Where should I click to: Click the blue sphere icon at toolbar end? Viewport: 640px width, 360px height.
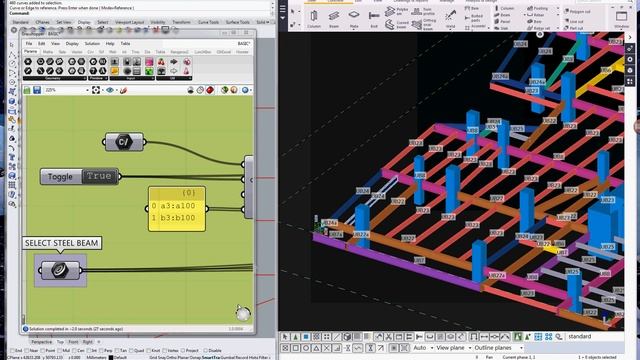(x=245, y=90)
